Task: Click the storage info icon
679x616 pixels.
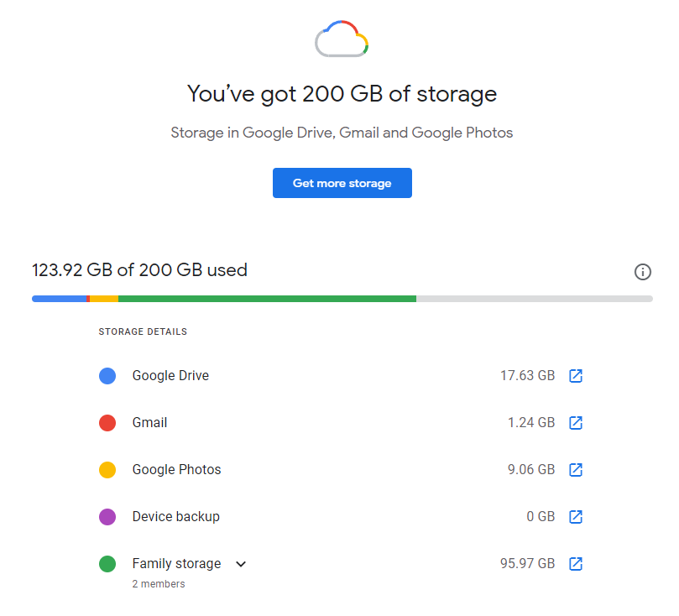Action: coord(643,272)
